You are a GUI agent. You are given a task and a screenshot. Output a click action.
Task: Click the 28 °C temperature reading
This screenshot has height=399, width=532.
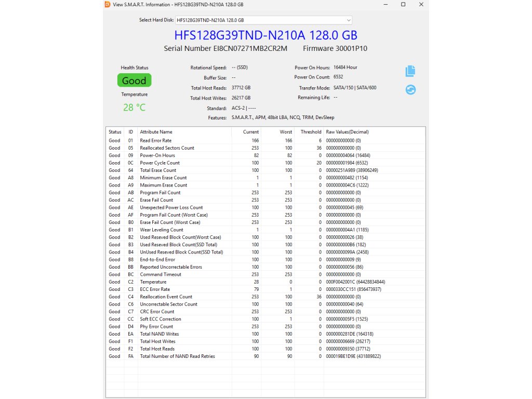point(134,108)
